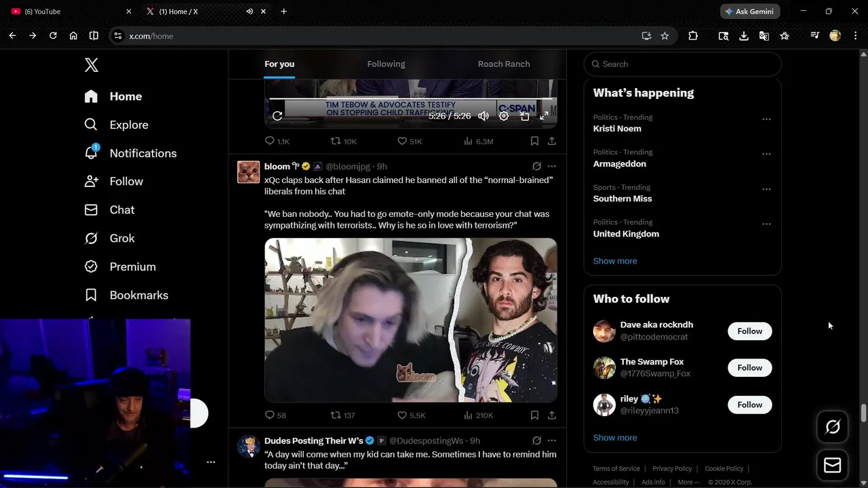Bookmark the C-SPAN video post
Screen dimensions: 868x488
coord(534,141)
